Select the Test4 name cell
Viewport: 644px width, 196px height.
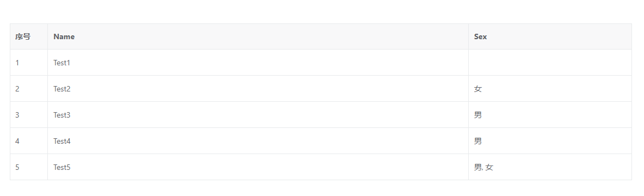click(258, 141)
